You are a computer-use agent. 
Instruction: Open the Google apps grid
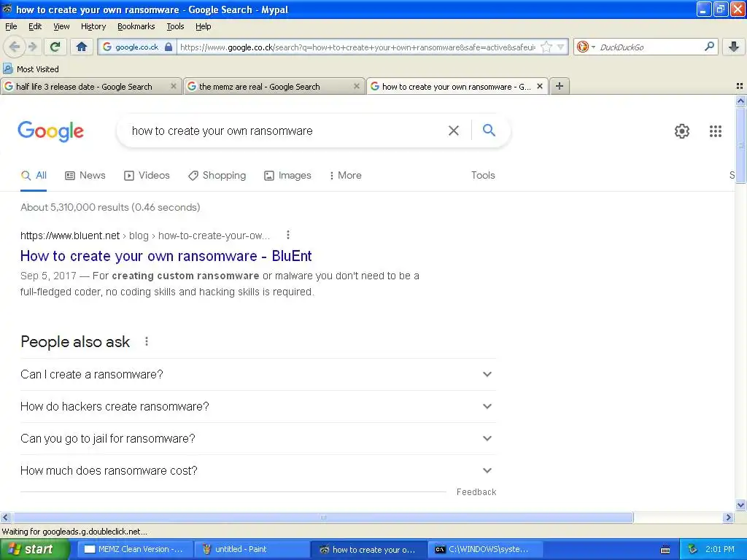pyautogui.click(x=715, y=131)
